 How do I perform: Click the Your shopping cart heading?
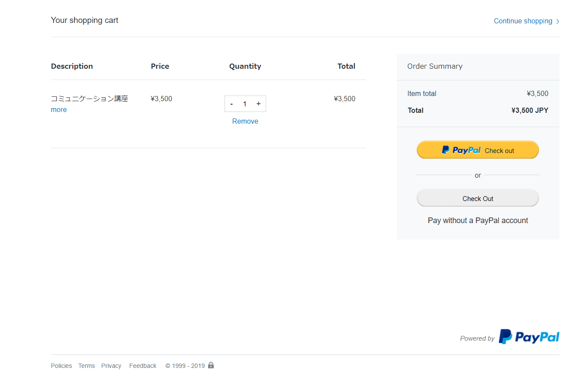pos(84,20)
